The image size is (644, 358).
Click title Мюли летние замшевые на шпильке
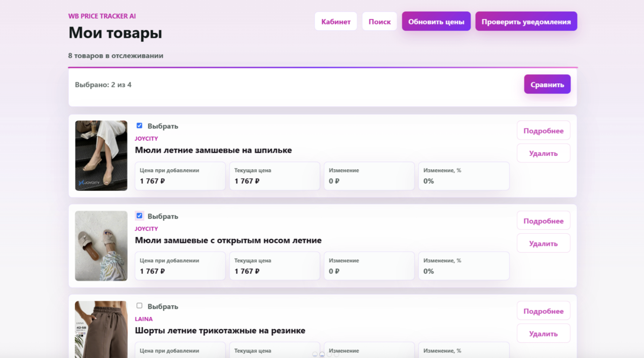click(x=213, y=150)
